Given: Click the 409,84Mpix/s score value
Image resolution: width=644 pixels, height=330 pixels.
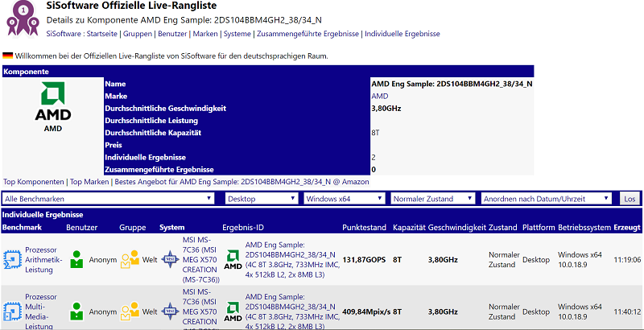Looking at the screenshot, I should pos(366,312).
